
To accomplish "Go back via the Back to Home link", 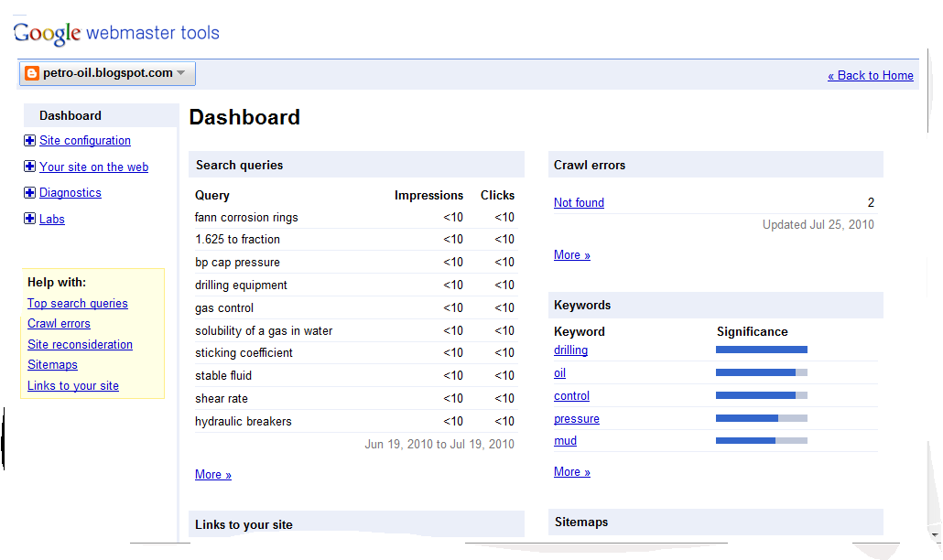I will pyautogui.click(x=871, y=76).
